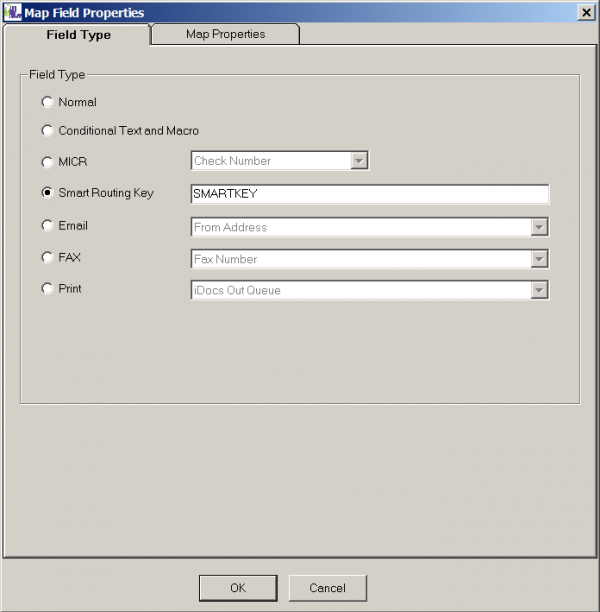Select the Normal field type radio button
The image size is (600, 612).
tap(47, 102)
